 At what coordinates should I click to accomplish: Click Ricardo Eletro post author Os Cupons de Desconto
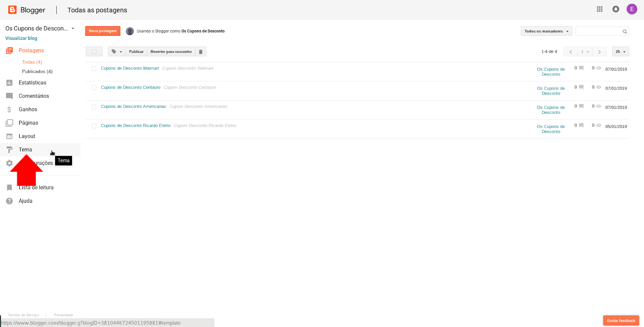(x=551, y=129)
